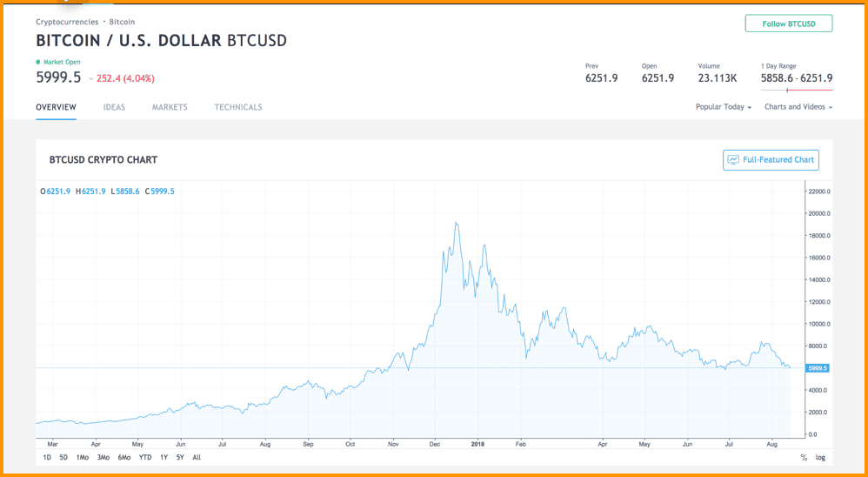Viewport: 868px width, 477px height.
Task: Click the BTCUSD CRYPTO CHART heading
Action: [x=103, y=160]
